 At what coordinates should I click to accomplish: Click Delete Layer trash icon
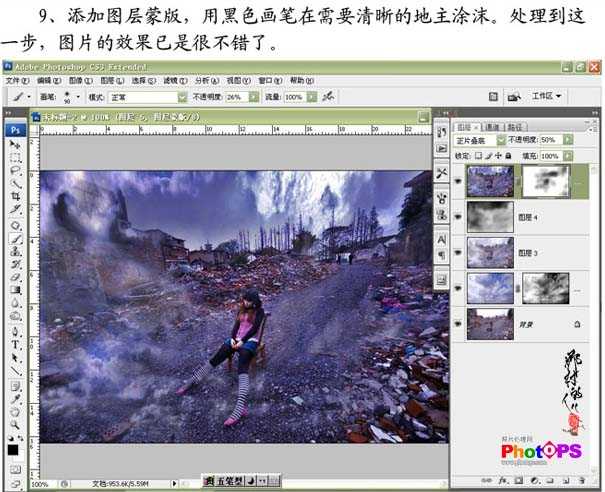[x=581, y=480]
